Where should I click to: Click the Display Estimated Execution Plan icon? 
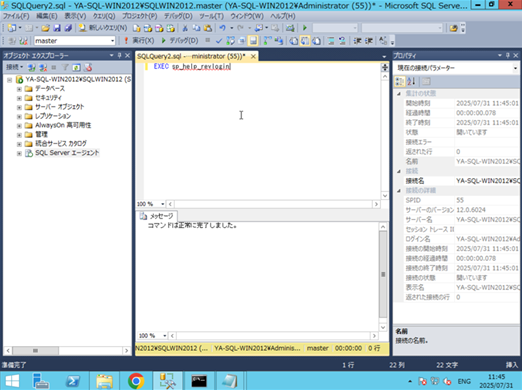pyautogui.click(x=230, y=41)
